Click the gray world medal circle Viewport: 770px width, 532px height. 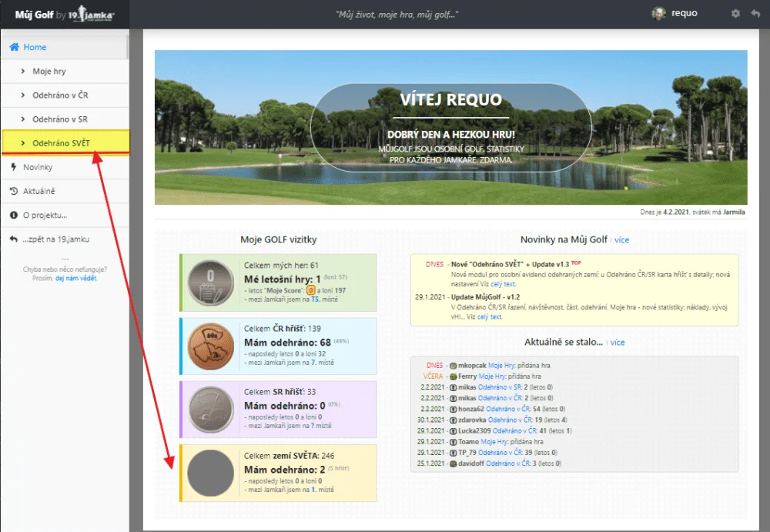[211, 473]
